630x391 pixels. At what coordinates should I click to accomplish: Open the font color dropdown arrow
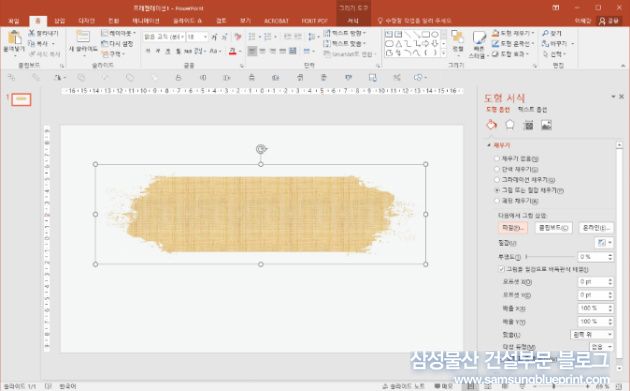pyautogui.click(x=239, y=51)
